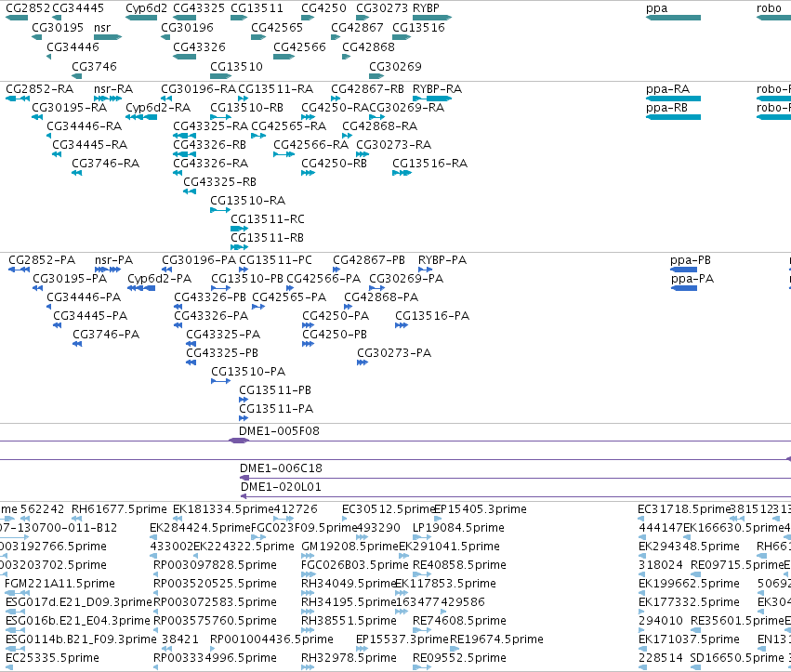Image resolution: width=791 pixels, height=672 pixels.
Task: Select transcript CG13511-RC
Action: click(268, 219)
